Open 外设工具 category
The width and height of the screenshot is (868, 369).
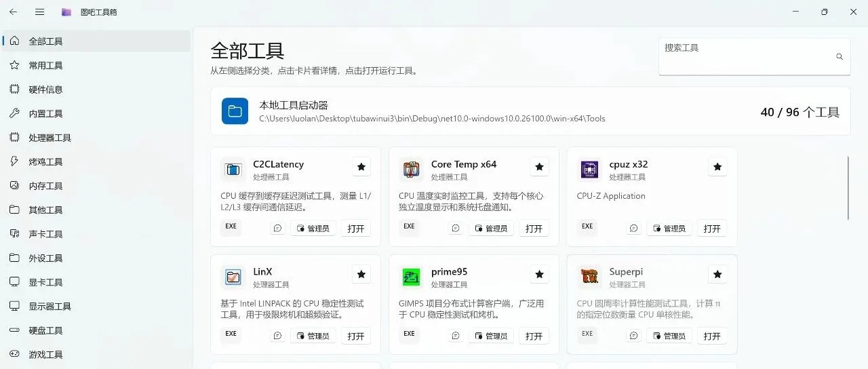(96, 258)
